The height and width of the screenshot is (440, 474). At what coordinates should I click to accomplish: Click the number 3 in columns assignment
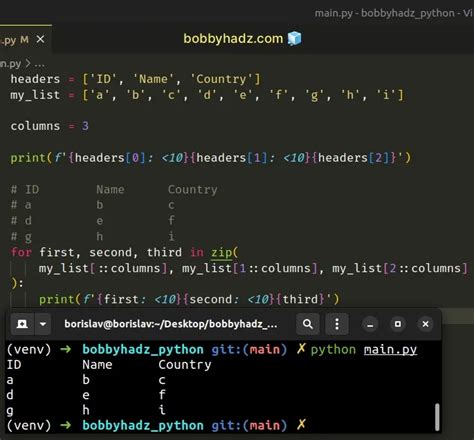point(85,126)
